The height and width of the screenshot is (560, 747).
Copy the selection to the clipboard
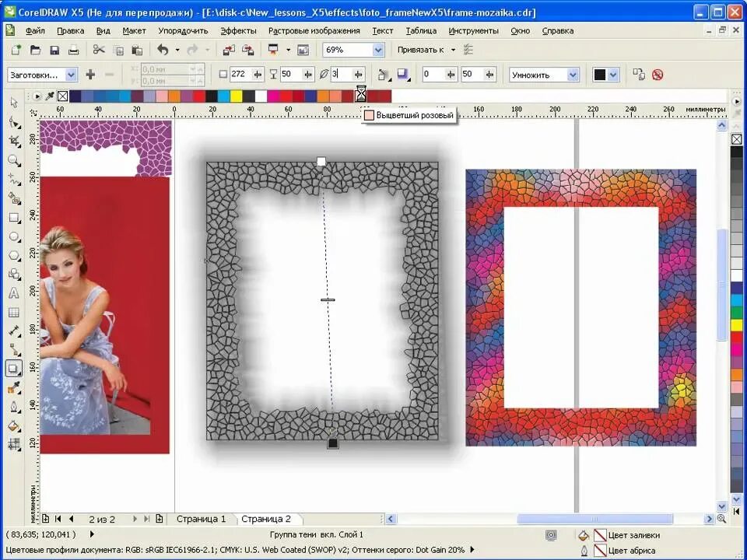pyautogui.click(x=118, y=50)
